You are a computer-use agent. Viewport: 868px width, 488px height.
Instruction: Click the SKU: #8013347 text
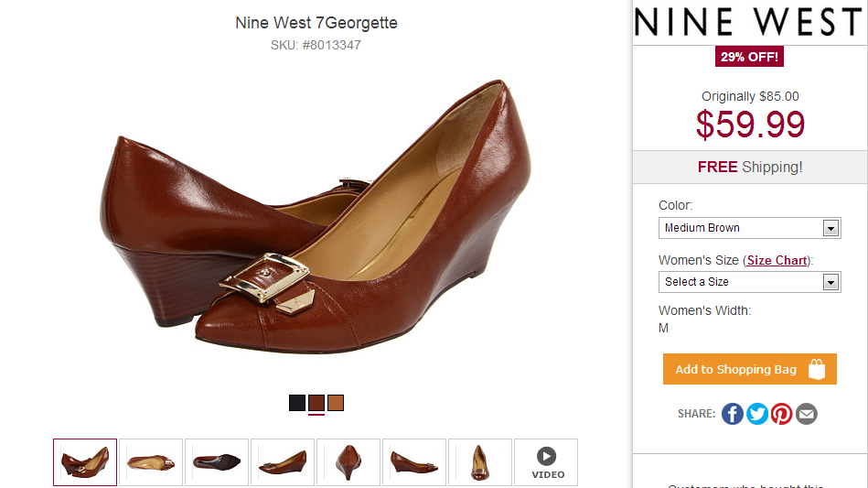coord(316,45)
